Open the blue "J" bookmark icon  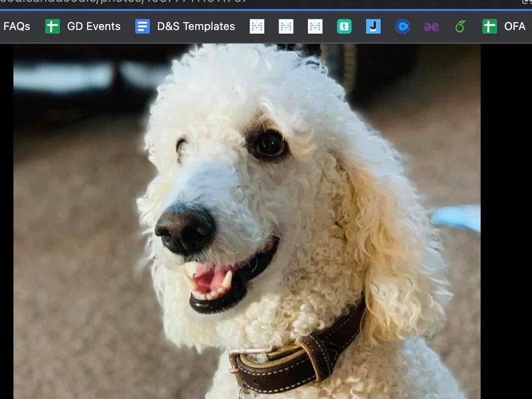pyautogui.click(x=372, y=27)
